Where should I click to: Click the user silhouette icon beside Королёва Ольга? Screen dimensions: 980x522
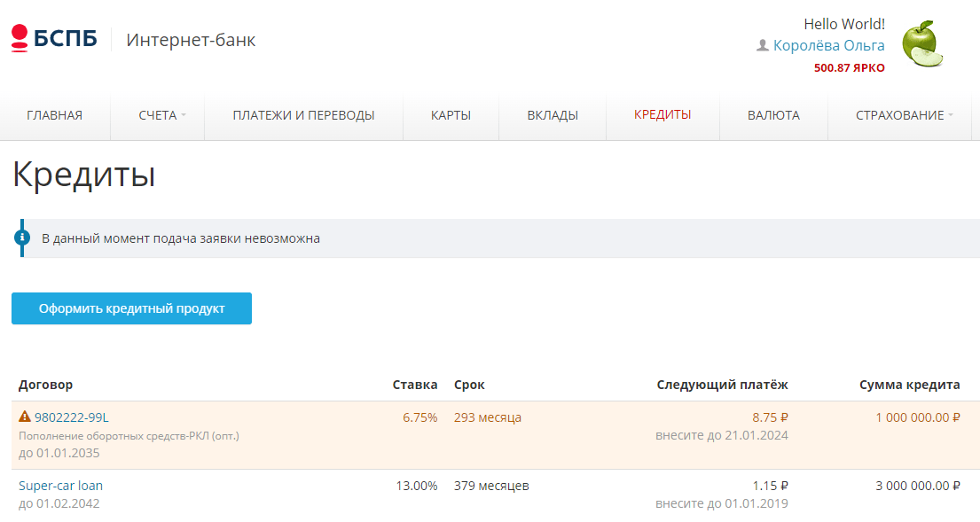(x=763, y=45)
